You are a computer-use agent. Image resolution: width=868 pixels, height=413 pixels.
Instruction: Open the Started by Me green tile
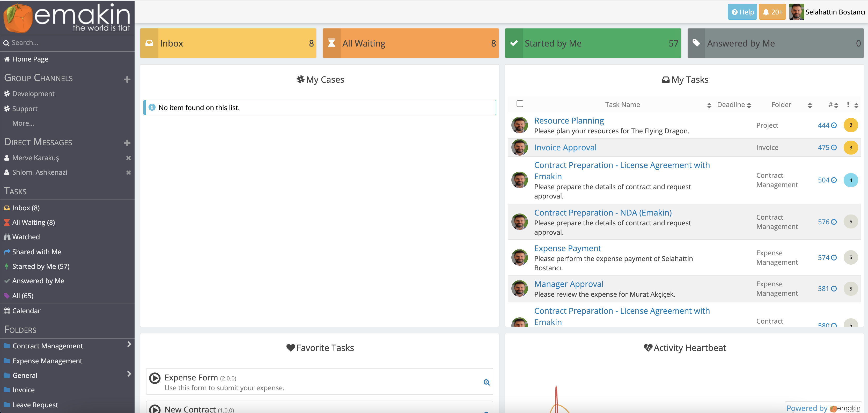coord(593,43)
